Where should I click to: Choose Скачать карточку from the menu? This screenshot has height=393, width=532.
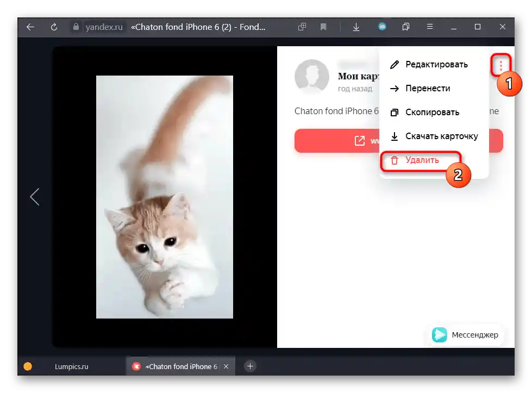(434, 136)
